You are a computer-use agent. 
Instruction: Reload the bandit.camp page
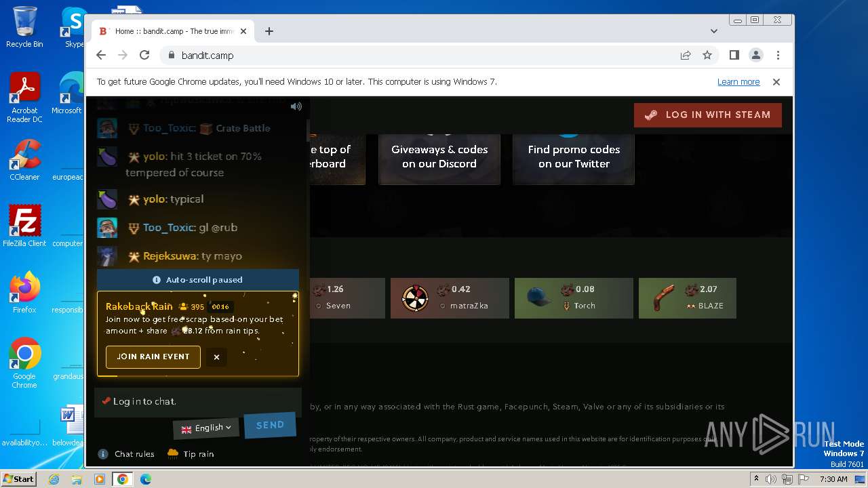tap(144, 56)
